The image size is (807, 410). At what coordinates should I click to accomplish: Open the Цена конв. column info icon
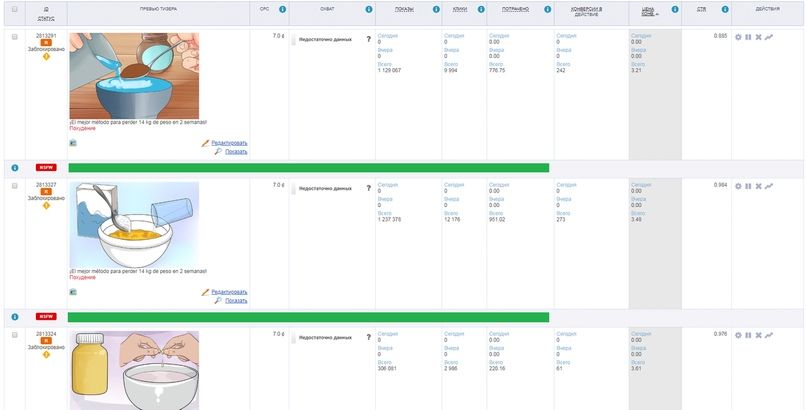click(x=675, y=9)
